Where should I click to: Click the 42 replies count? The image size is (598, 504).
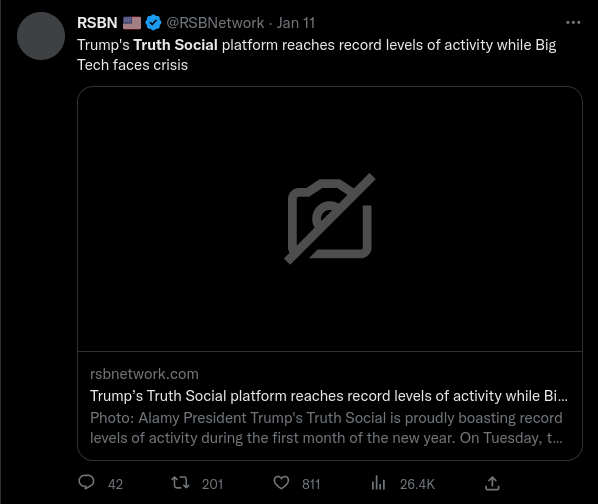click(115, 484)
